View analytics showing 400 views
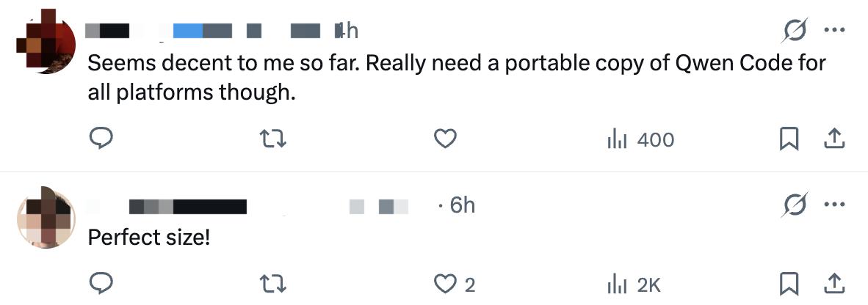868x305 pixels. [x=640, y=139]
